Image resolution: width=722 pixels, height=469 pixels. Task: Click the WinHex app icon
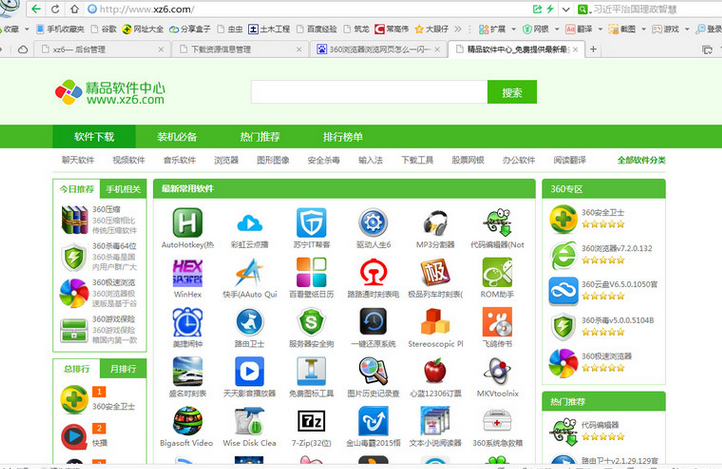[187, 272]
